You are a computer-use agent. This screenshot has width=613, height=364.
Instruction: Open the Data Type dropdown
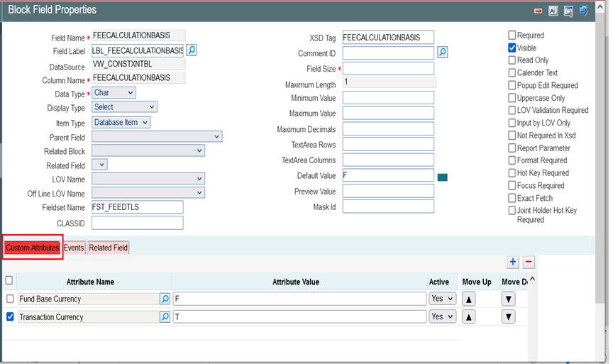point(114,93)
